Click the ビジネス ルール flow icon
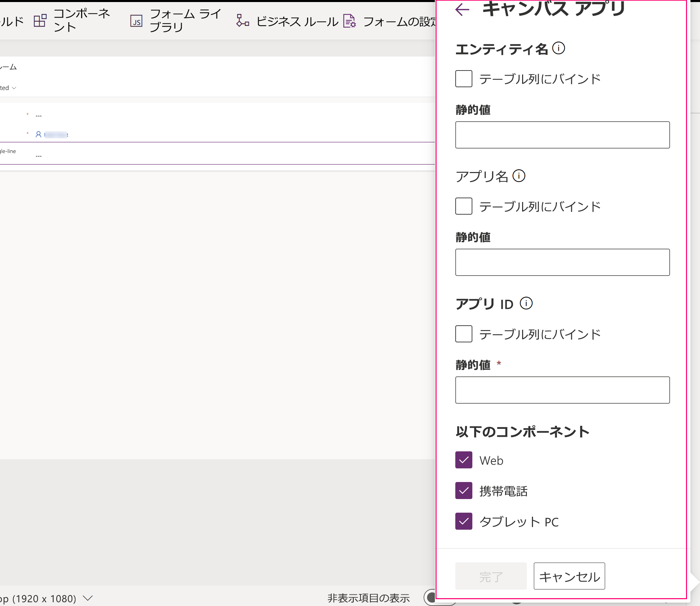 243,20
